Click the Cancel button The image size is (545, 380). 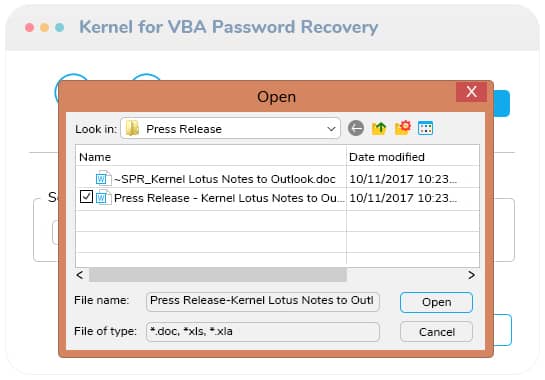436,332
